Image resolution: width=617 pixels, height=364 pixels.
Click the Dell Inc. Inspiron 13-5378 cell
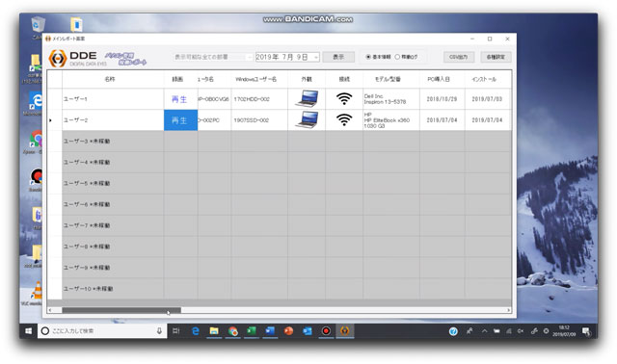391,99
